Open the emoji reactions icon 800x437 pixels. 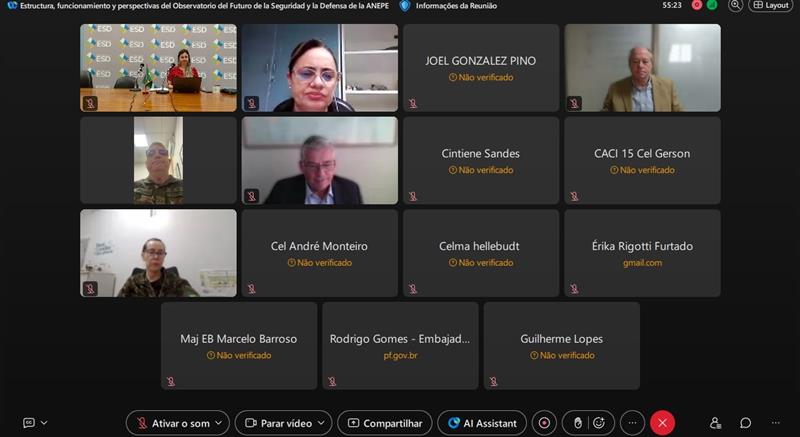pos(599,423)
